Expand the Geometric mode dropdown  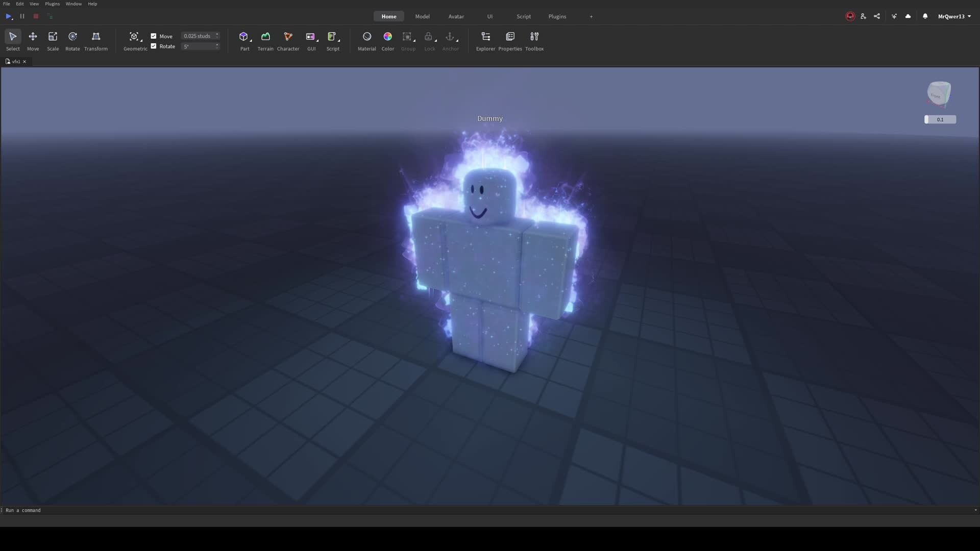[x=141, y=40]
